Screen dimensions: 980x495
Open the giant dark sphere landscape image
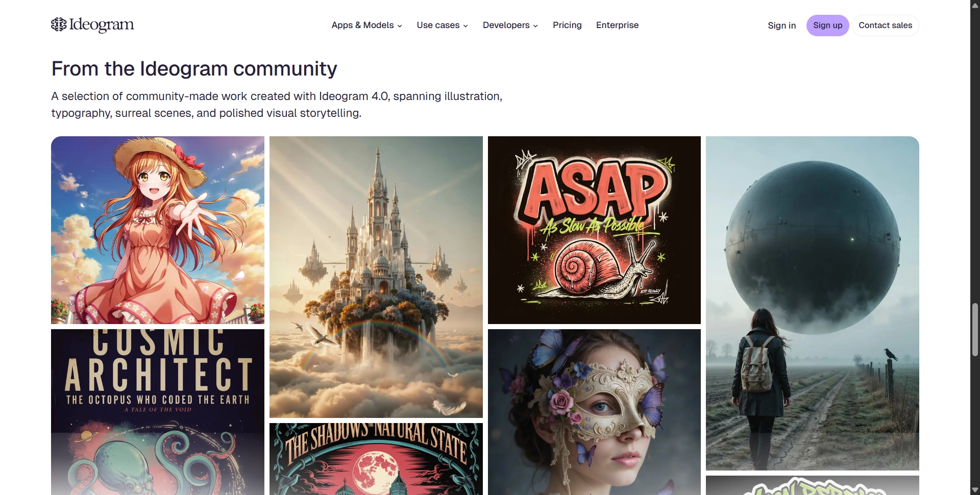click(x=813, y=303)
